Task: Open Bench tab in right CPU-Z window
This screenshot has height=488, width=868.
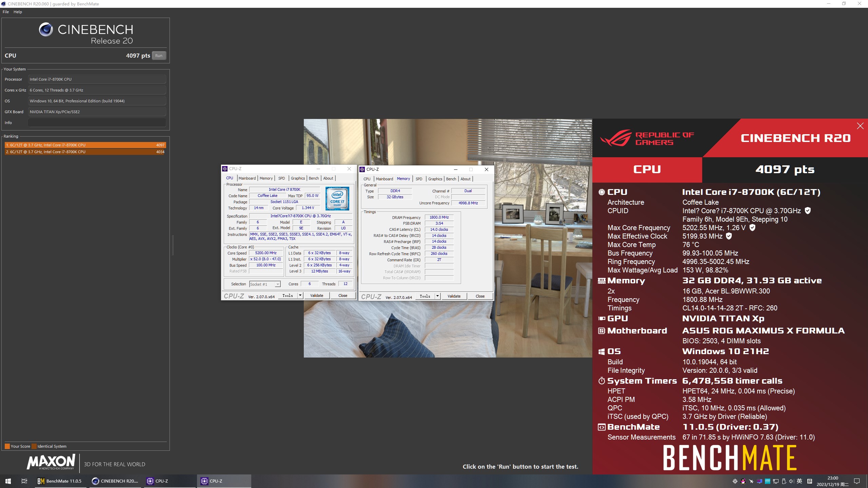Action: (x=451, y=179)
